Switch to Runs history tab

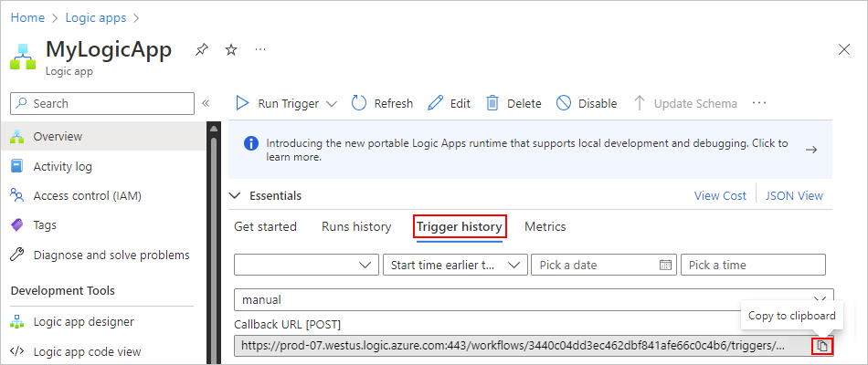point(356,226)
